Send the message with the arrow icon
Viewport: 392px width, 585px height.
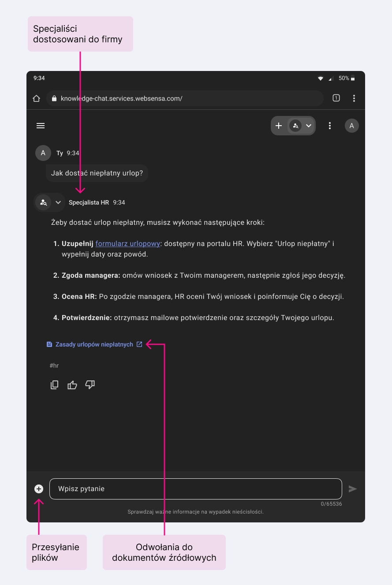[x=353, y=488]
